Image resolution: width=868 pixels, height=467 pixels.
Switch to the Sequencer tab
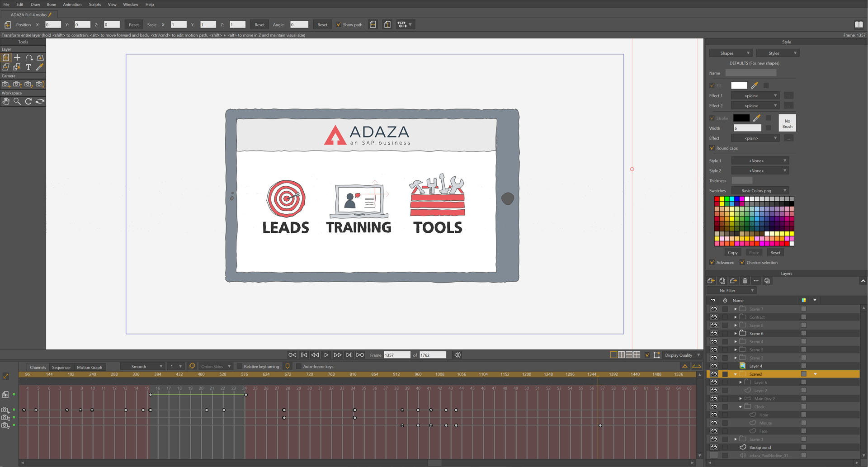[61, 367]
